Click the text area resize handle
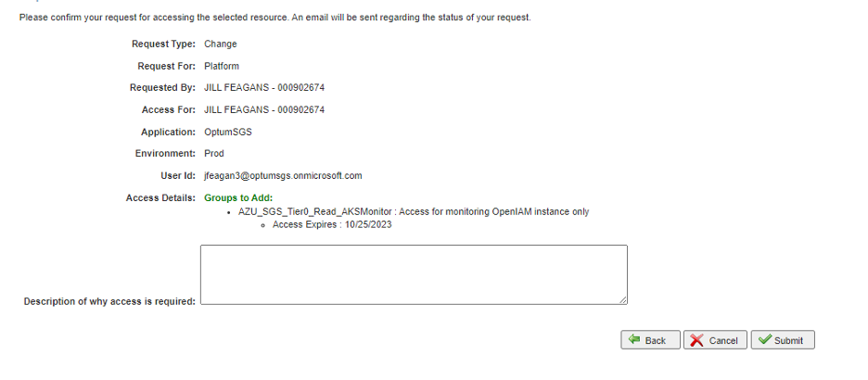Screen dimensions: 868x380 pyautogui.click(x=623, y=299)
